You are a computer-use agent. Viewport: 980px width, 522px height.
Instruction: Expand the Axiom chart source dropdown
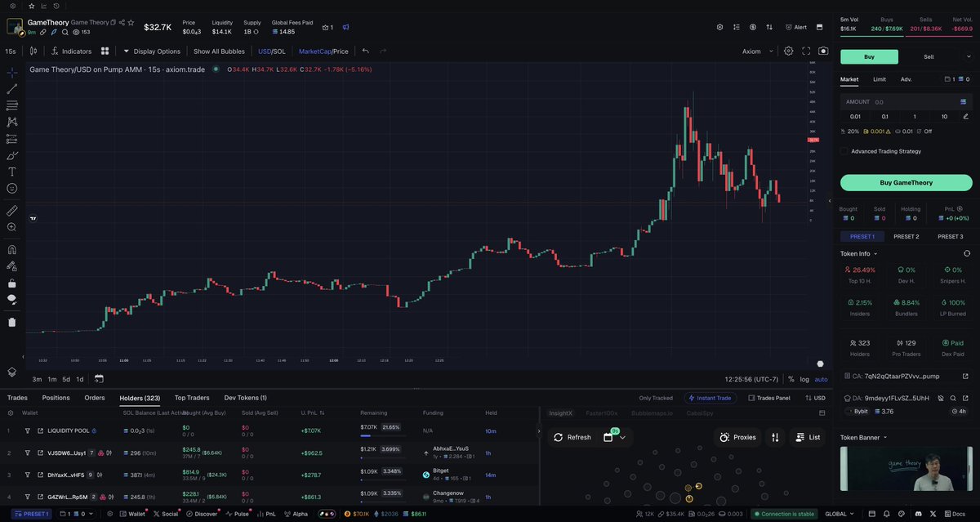tap(756, 51)
